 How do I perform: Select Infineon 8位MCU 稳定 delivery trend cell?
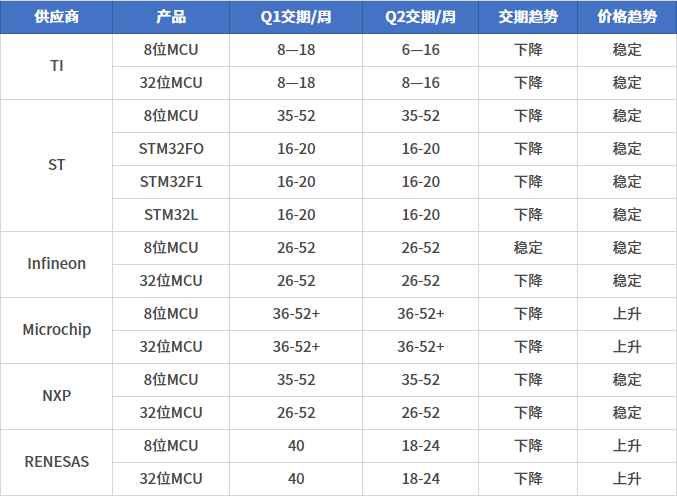pos(528,248)
